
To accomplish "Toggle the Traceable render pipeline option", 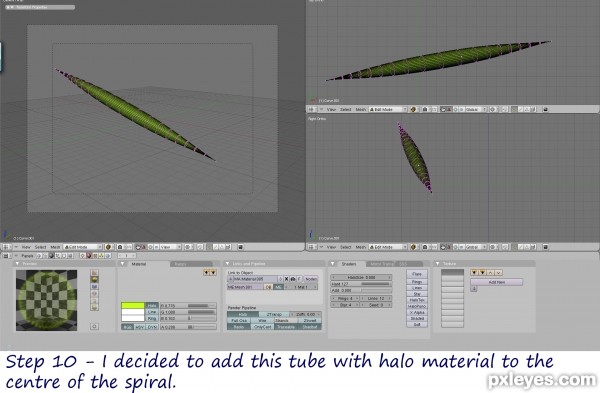I will 286,327.
